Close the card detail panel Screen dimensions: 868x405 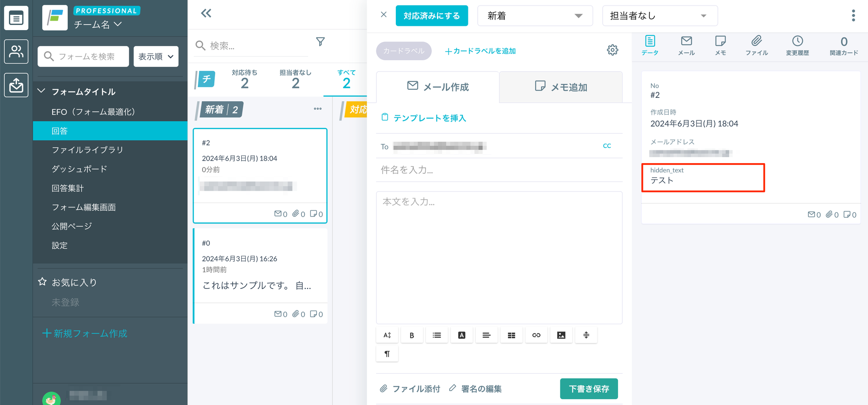(x=384, y=15)
